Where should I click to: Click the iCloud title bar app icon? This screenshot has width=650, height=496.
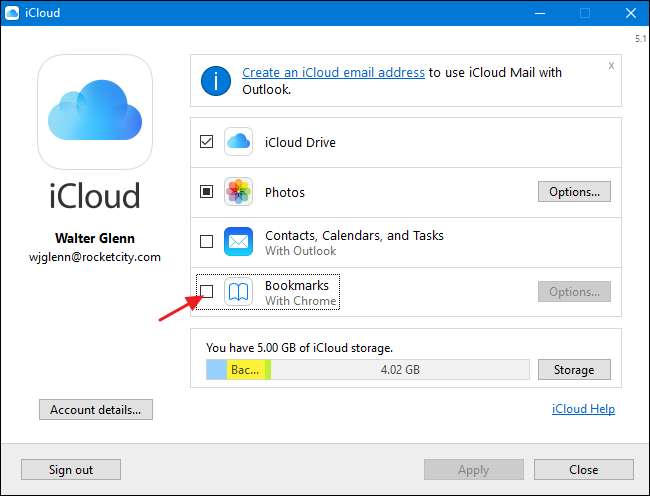(12, 13)
